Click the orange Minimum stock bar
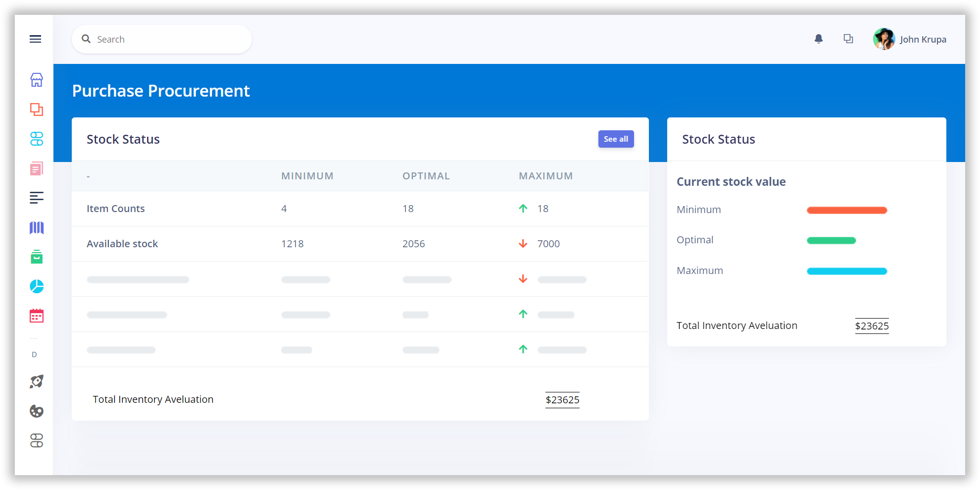Image resolution: width=980 pixels, height=490 pixels. tap(847, 210)
